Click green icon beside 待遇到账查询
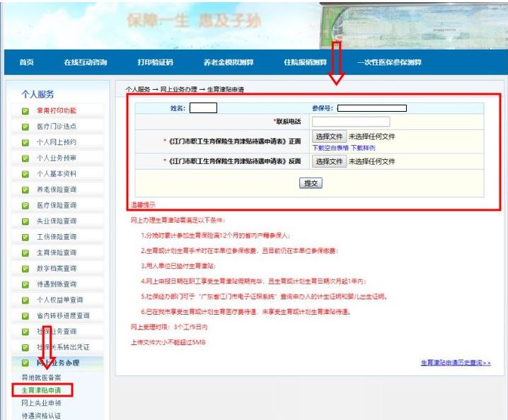This screenshot has height=420, width=508. [25, 285]
